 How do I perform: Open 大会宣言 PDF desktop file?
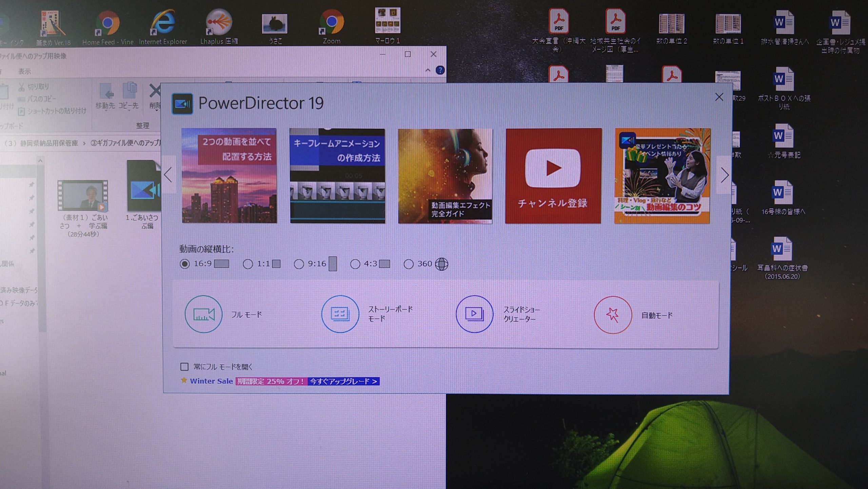(x=558, y=30)
